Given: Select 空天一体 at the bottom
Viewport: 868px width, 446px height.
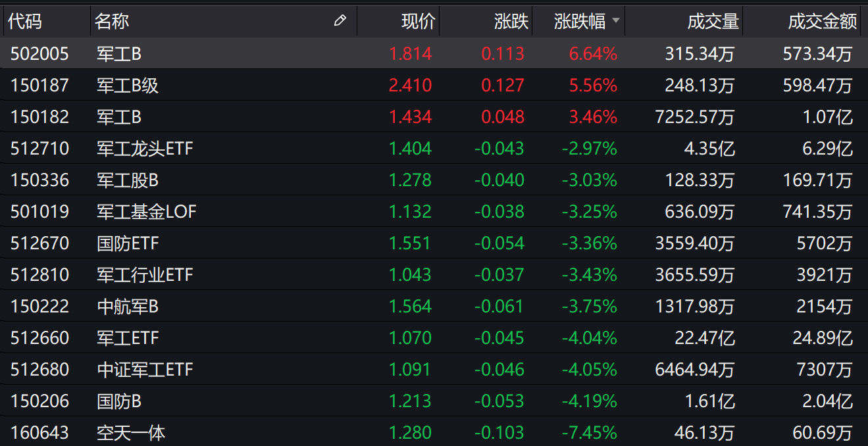Looking at the screenshot, I should coord(131,433).
